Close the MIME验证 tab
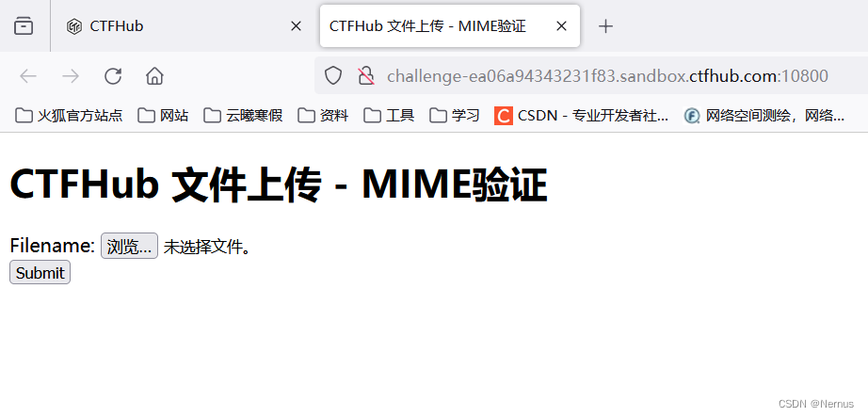Screen dimensions: 868x417 561,26
